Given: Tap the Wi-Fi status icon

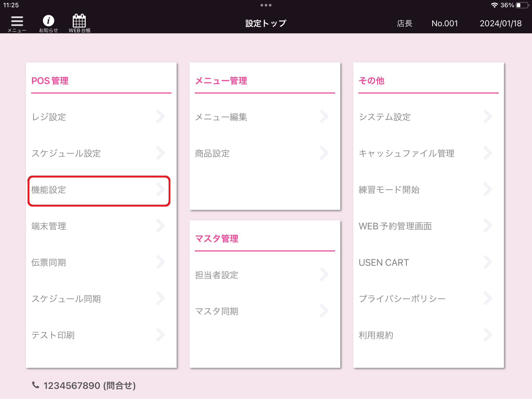Looking at the screenshot, I should point(494,5).
